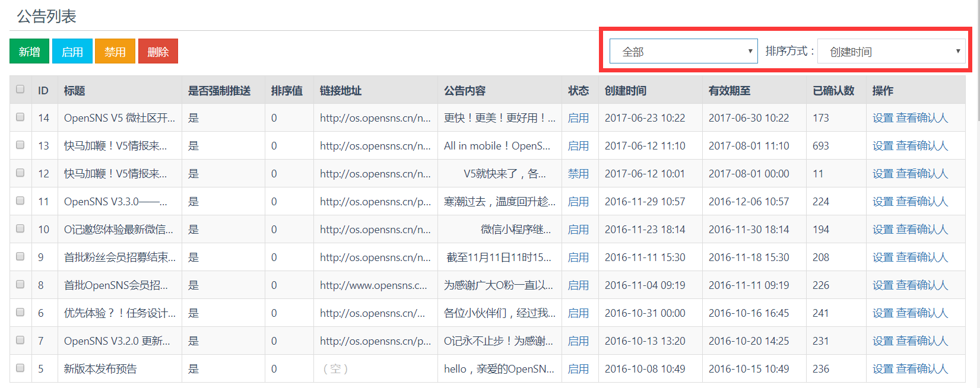Viewport: 980px width, 388px height.
Task: Click the title 'OpenSNS V3.2.0 更新...'
Action: pos(117,341)
